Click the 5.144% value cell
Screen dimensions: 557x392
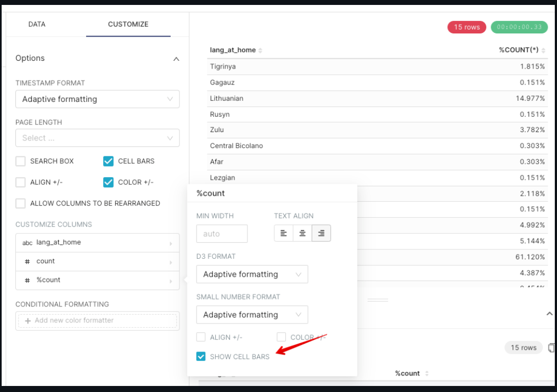[x=532, y=241]
